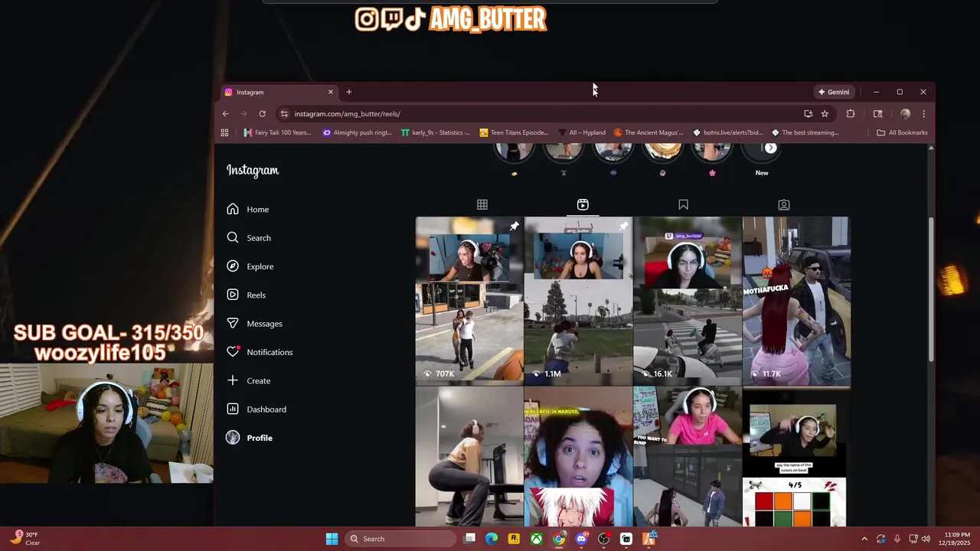980x551 pixels.
Task: Open the reel with 1.1M views
Action: (x=578, y=301)
